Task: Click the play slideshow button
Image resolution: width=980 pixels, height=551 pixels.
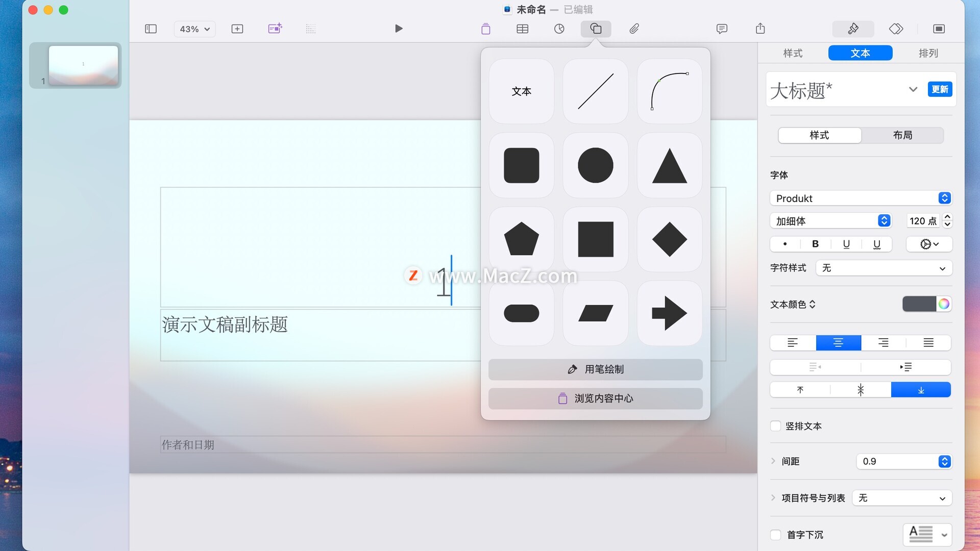Action: pos(399,29)
